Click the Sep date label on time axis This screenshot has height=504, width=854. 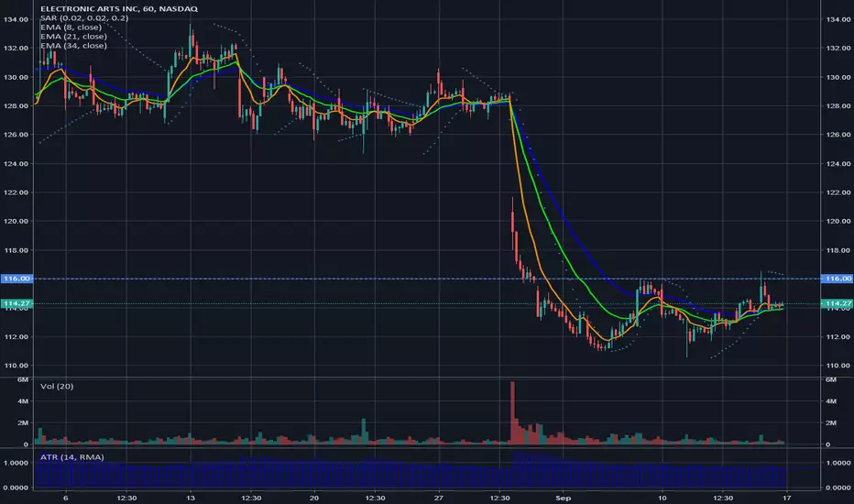click(x=564, y=498)
